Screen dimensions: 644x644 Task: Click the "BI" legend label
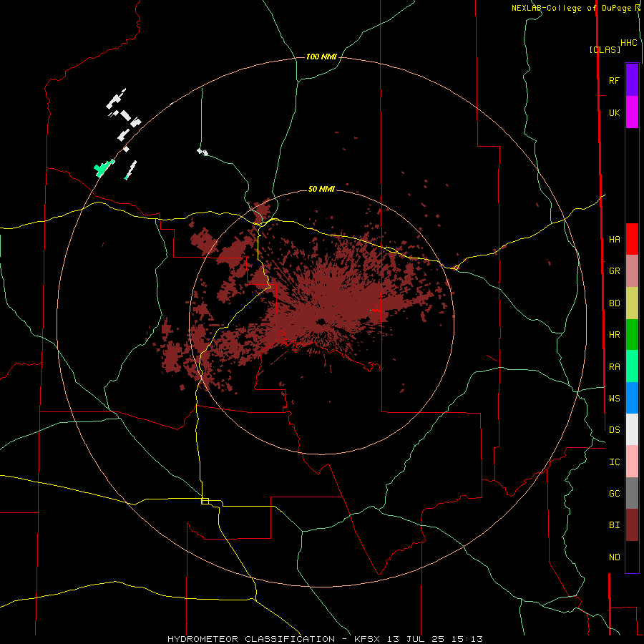pos(614,525)
